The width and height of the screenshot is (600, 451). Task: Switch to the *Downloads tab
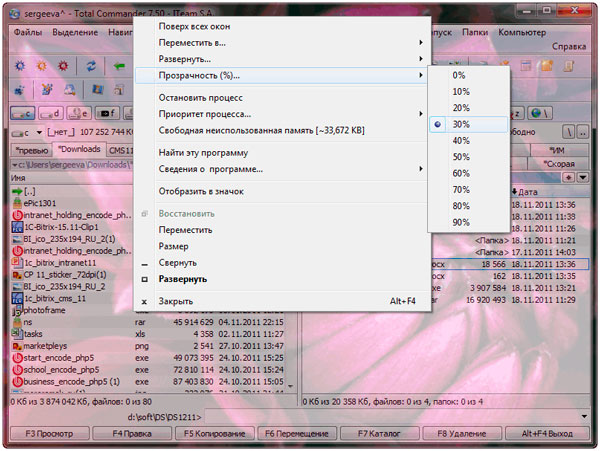(79, 149)
